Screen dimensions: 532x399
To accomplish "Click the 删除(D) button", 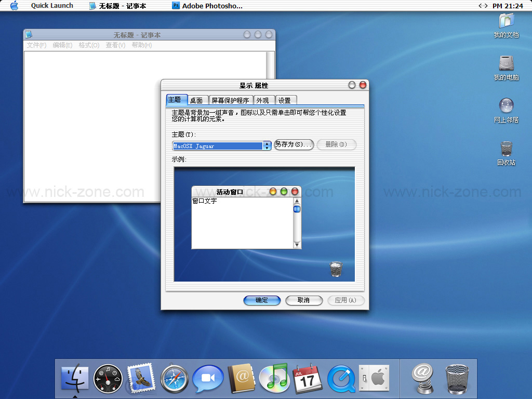I will [x=336, y=144].
